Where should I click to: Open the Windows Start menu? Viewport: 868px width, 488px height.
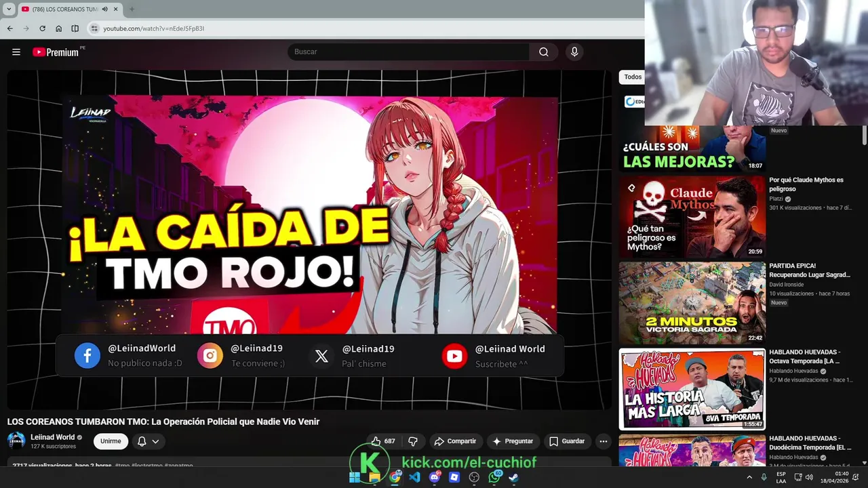tap(354, 477)
